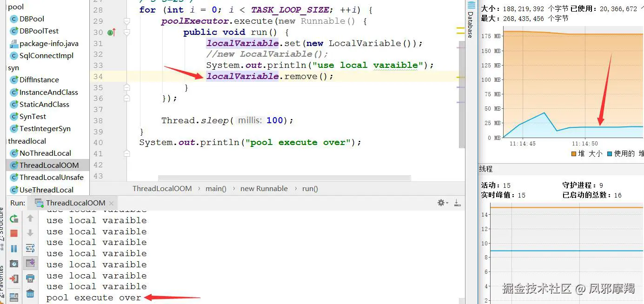Select the threadlocal package
This screenshot has width=644, height=304.
point(27,141)
